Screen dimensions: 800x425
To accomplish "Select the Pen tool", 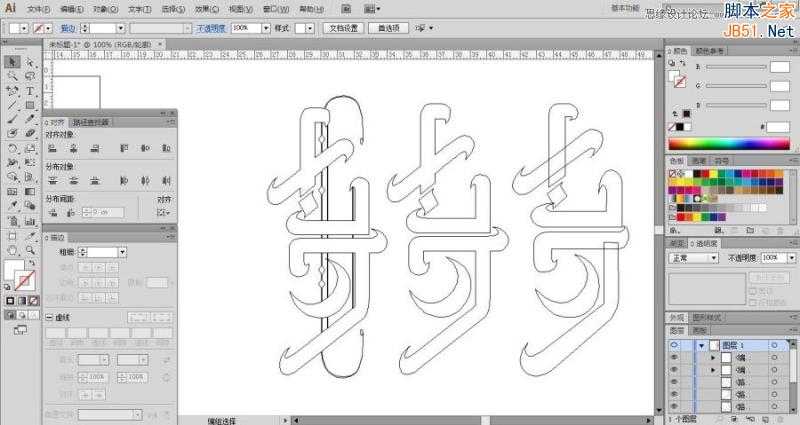I will (x=12, y=91).
